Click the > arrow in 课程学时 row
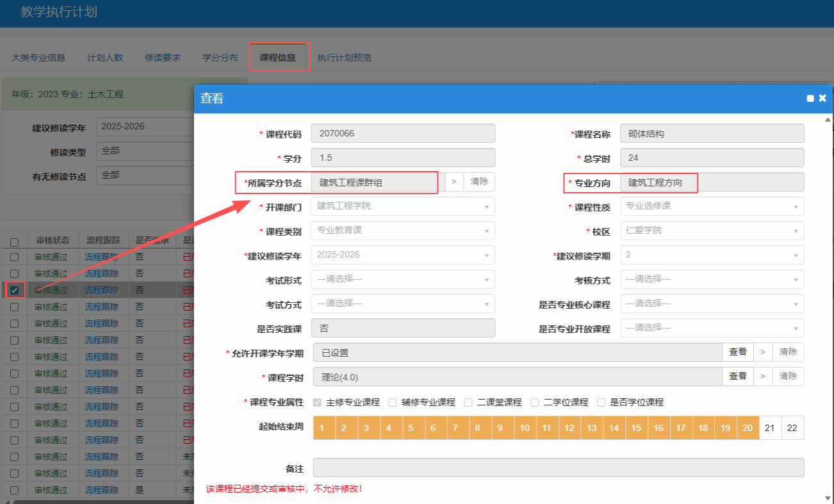Image resolution: width=834 pixels, height=504 pixels. (x=762, y=377)
